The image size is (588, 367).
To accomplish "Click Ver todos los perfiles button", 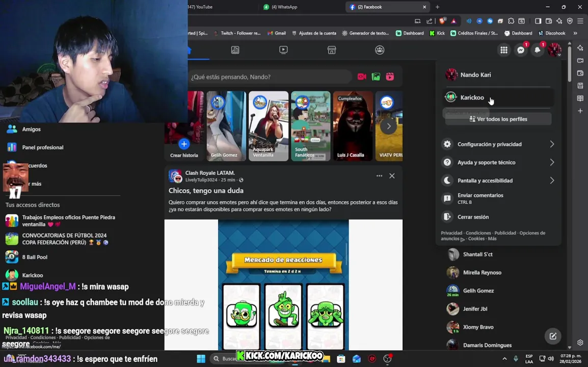I will [498, 119].
